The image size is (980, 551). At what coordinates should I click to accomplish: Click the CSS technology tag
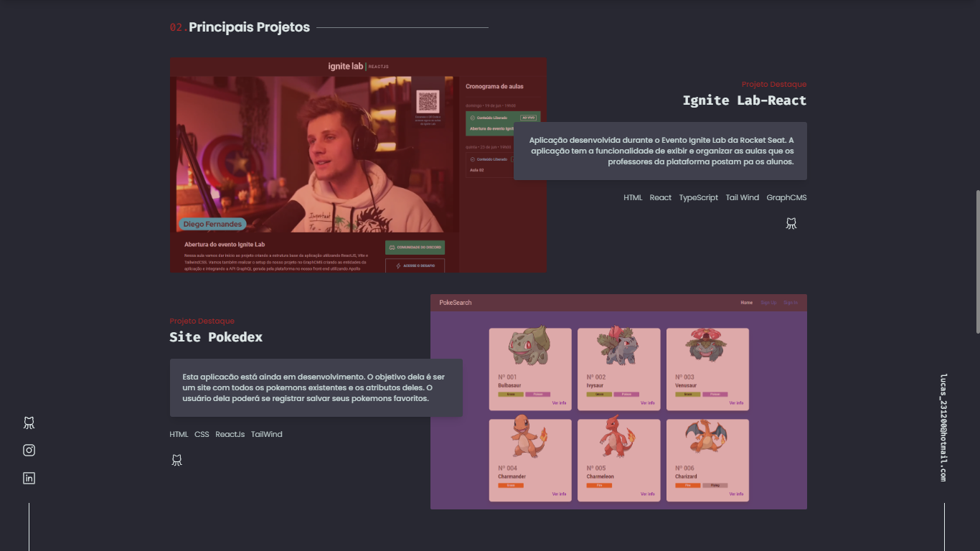[202, 434]
